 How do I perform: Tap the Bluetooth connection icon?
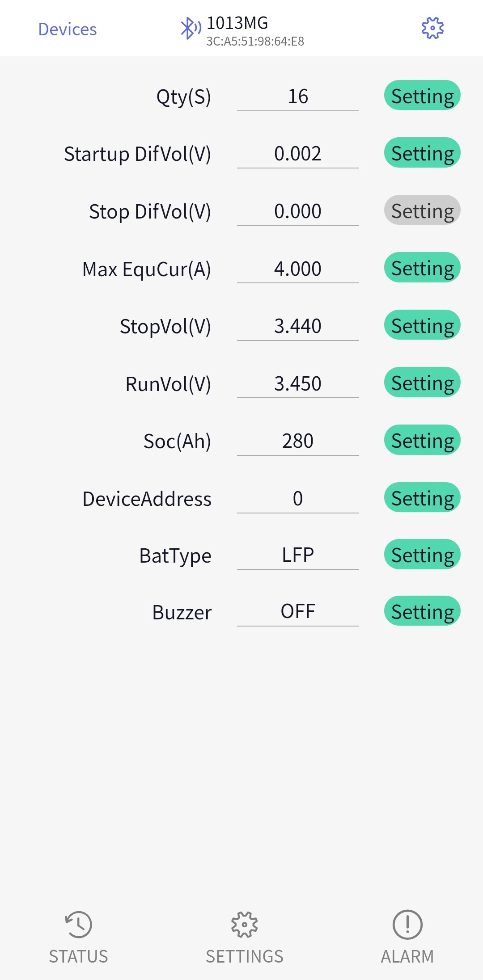click(x=190, y=28)
